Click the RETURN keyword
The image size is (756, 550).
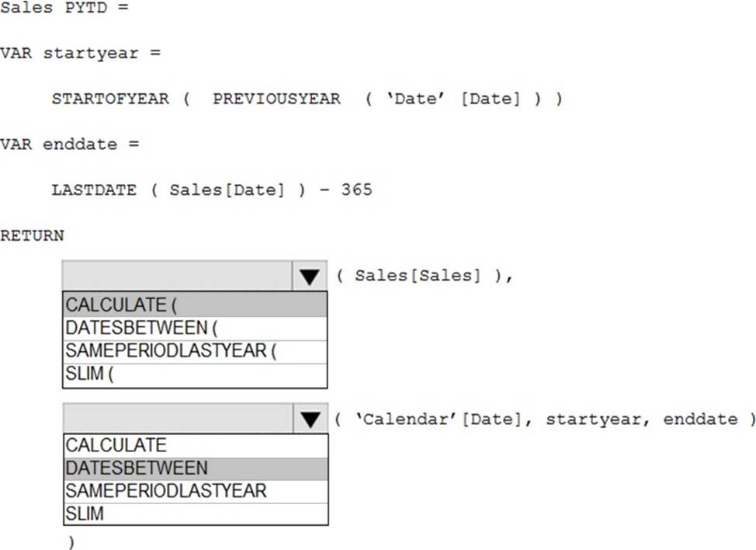coord(32,235)
